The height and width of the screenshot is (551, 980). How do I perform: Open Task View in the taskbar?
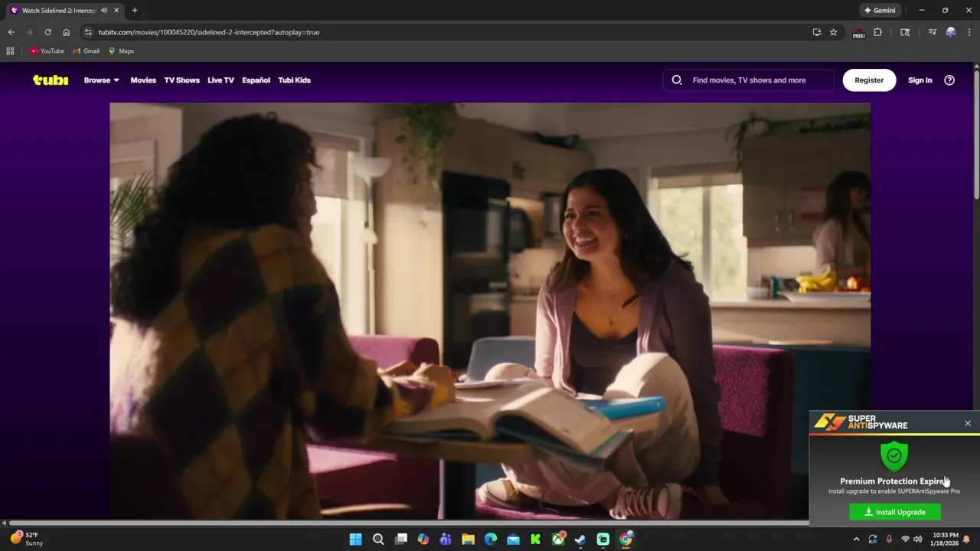click(x=400, y=540)
